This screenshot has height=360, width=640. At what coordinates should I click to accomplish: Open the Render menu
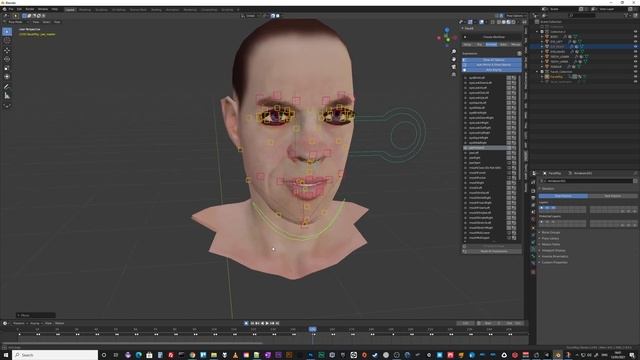30,9
